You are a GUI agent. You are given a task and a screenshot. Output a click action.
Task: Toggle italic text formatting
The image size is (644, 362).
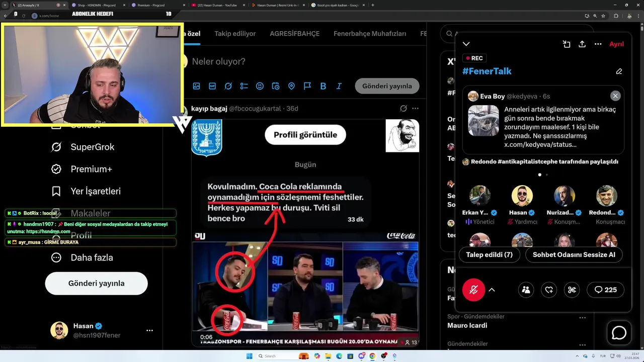point(339,86)
